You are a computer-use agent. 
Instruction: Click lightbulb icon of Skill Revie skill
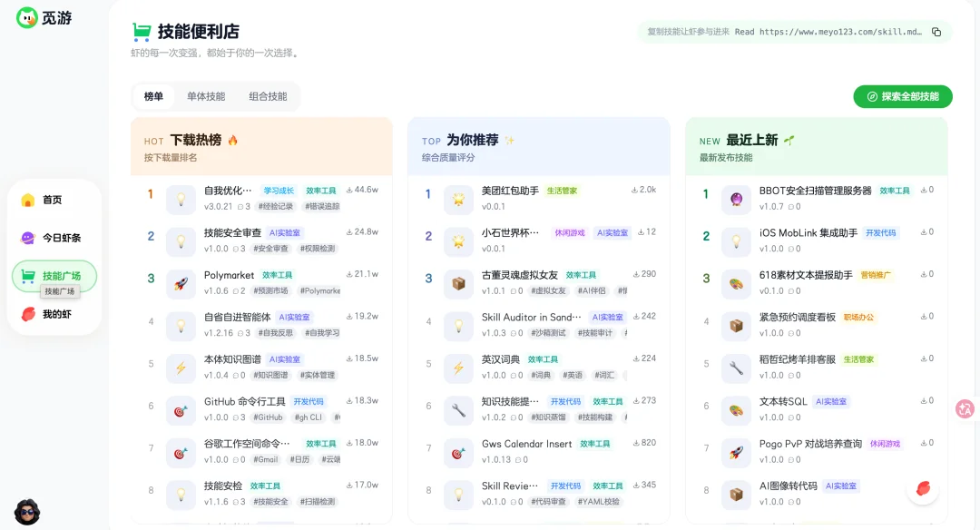tap(459, 495)
